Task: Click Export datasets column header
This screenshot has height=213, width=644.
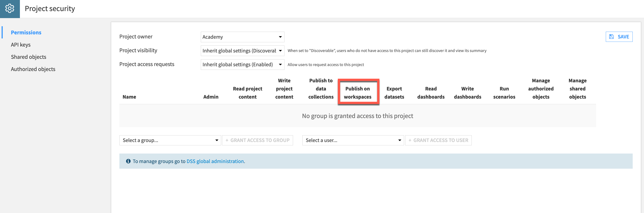Action: click(394, 93)
